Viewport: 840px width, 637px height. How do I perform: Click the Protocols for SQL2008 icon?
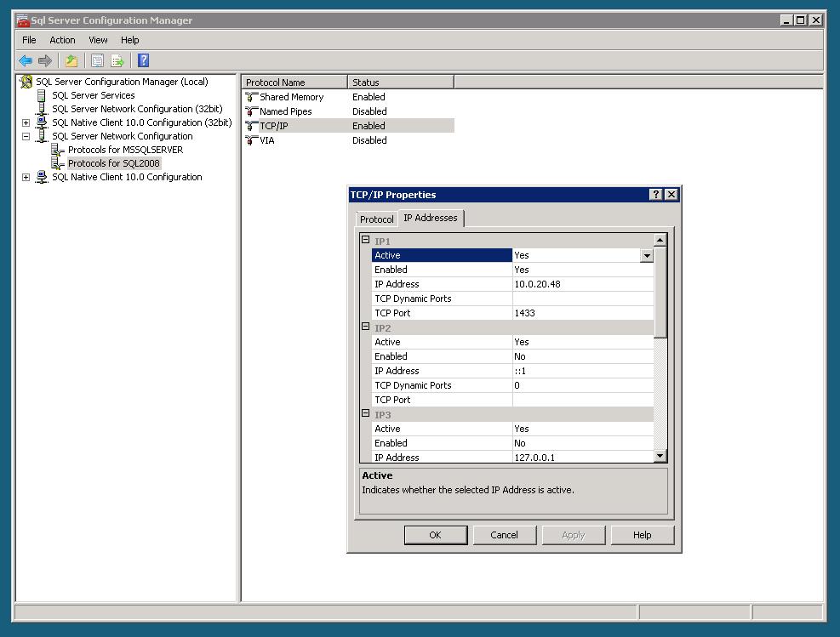coord(57,163)
